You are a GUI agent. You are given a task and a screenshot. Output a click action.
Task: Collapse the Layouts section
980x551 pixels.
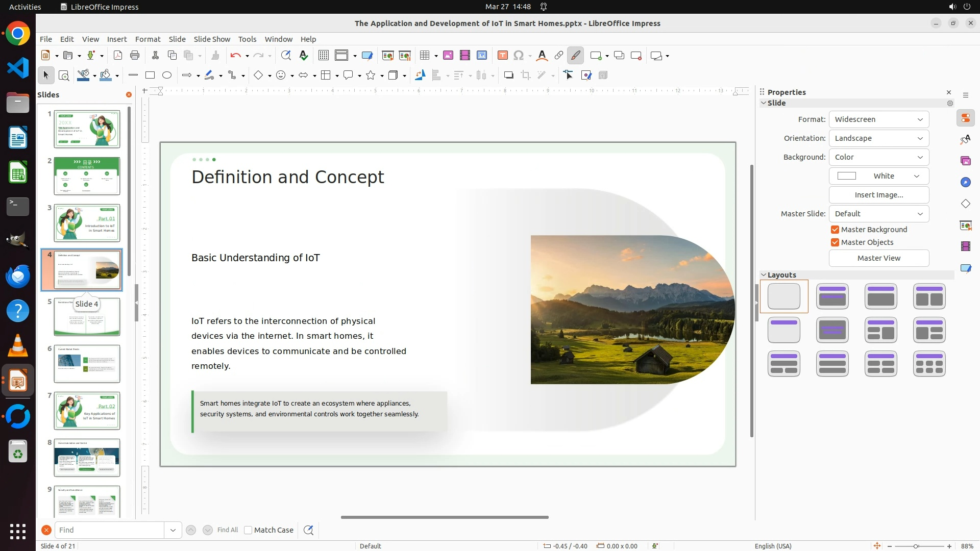(x=764, y=275)
